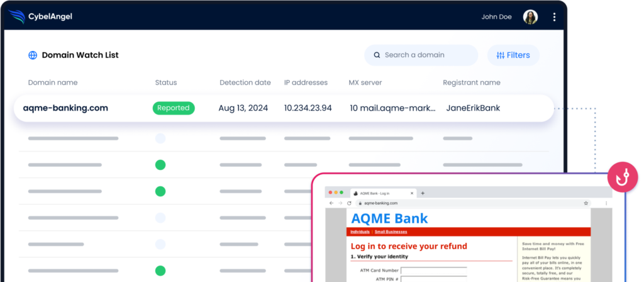The height and width of the screenshot is (282, 644).
Task: Click the pink phishing hook badge
Action: point(623,177)
